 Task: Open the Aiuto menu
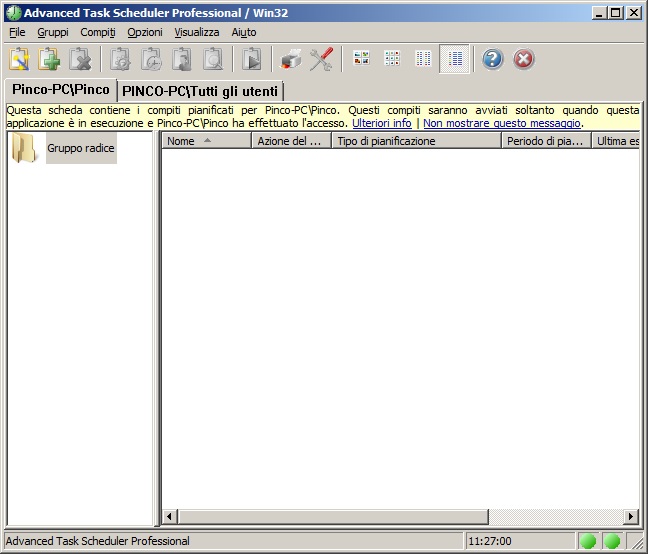point(244,32)
